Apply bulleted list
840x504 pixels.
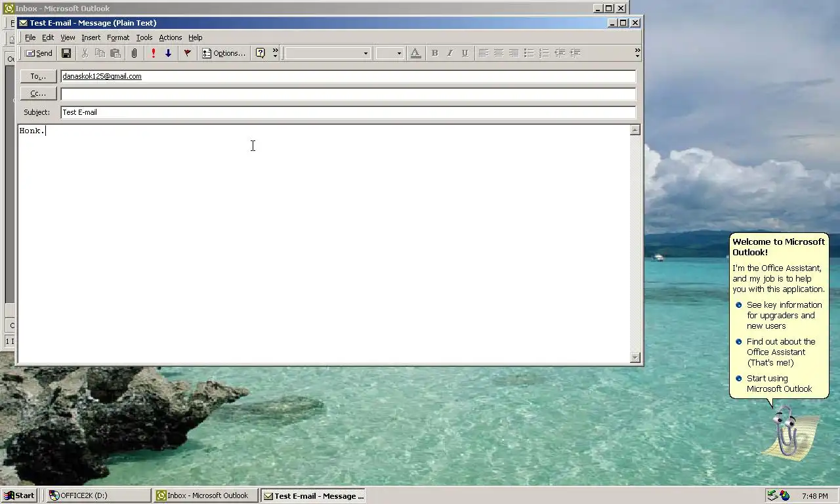[x=529, y=53]
